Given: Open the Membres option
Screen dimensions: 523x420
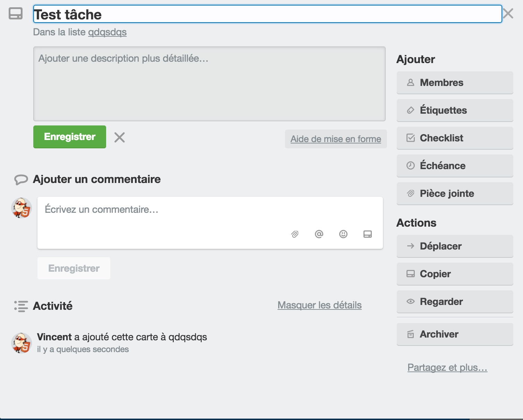Looking at the screenshot, I should (455, 82).
